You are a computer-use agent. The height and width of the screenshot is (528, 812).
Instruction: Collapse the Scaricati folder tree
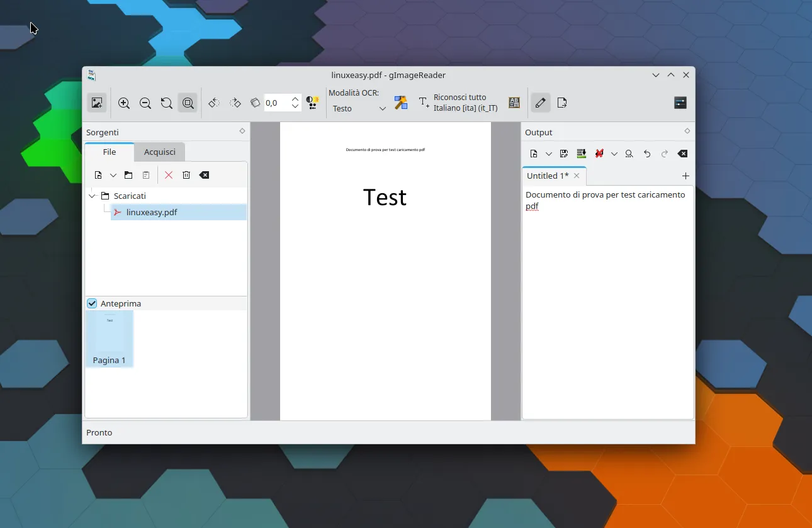(93, 196)
